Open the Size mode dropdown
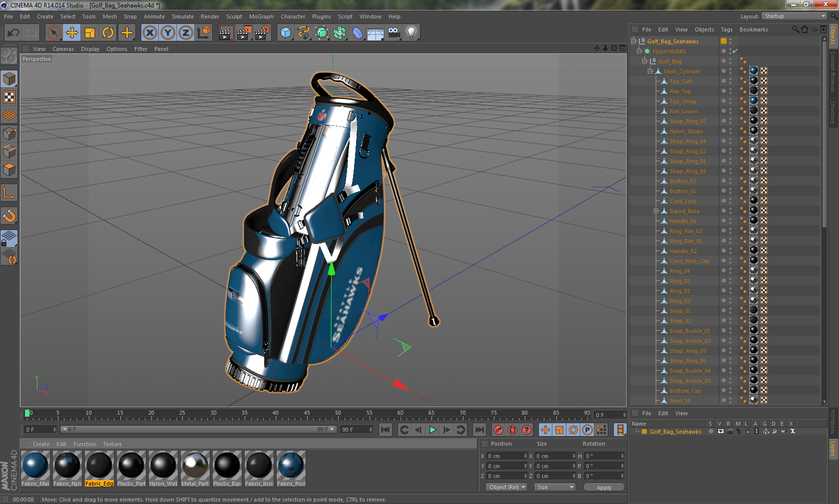 click(554, 487)
